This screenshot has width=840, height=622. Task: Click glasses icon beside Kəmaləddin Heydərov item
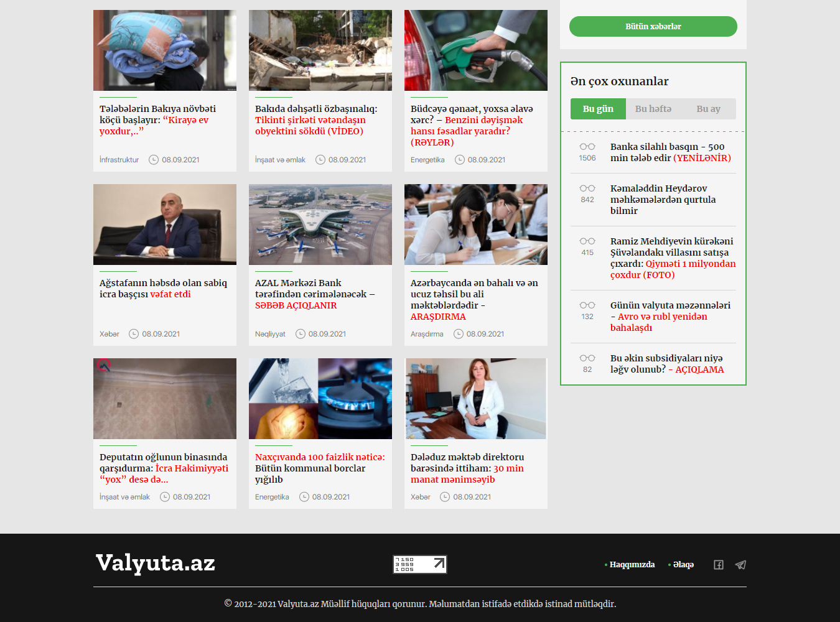tap(587, 188)
